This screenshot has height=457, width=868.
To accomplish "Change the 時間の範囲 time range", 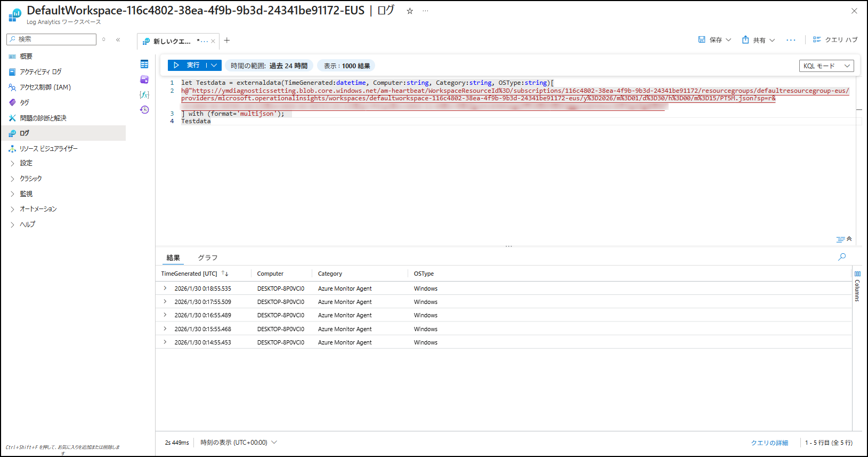I will 269,66.
